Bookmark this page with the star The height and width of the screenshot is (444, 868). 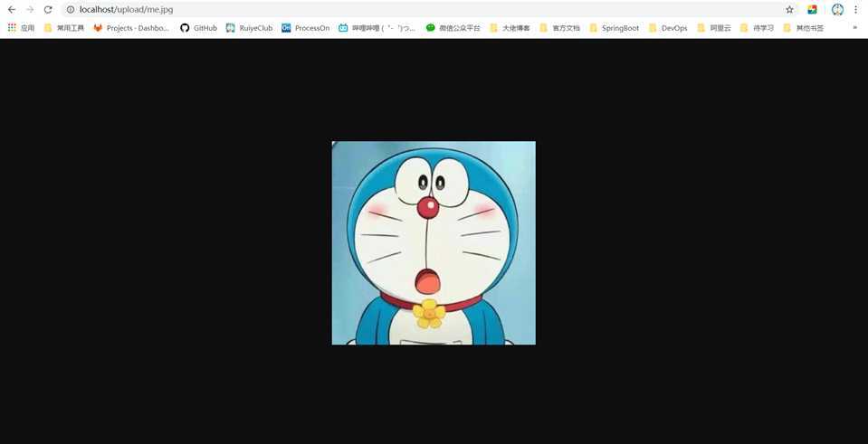click(789, 9)
